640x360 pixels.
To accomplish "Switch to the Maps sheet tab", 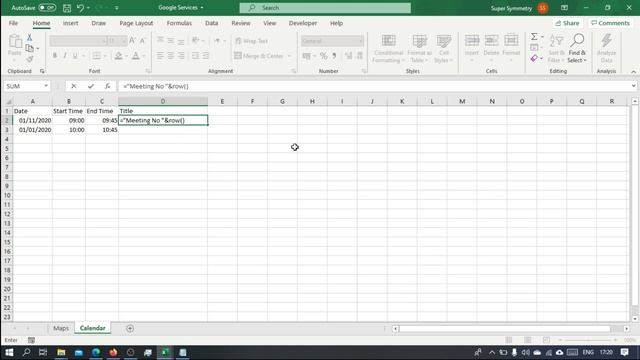I will (61, 328).
